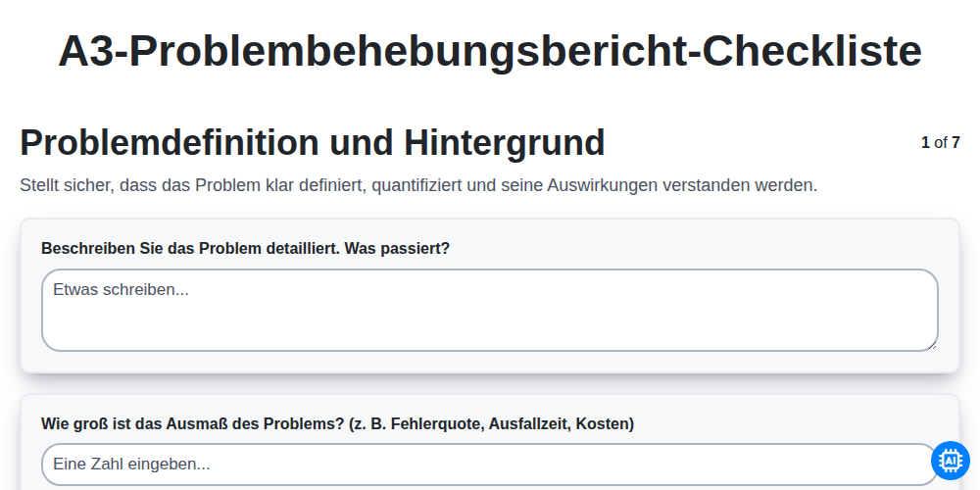Click the bold total steps number '7'
980x490 pixels.
point(955,142)
